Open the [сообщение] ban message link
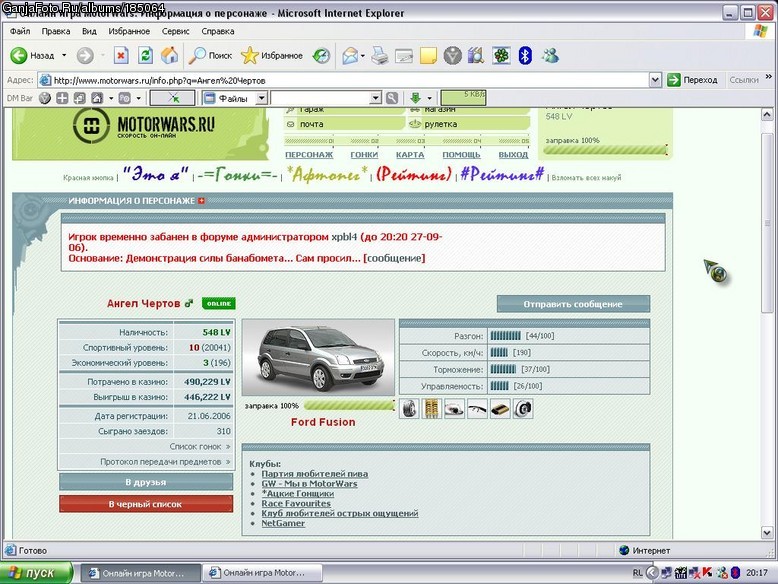The height and width of the screenshot is (584, 778). (x=394, y=258)
